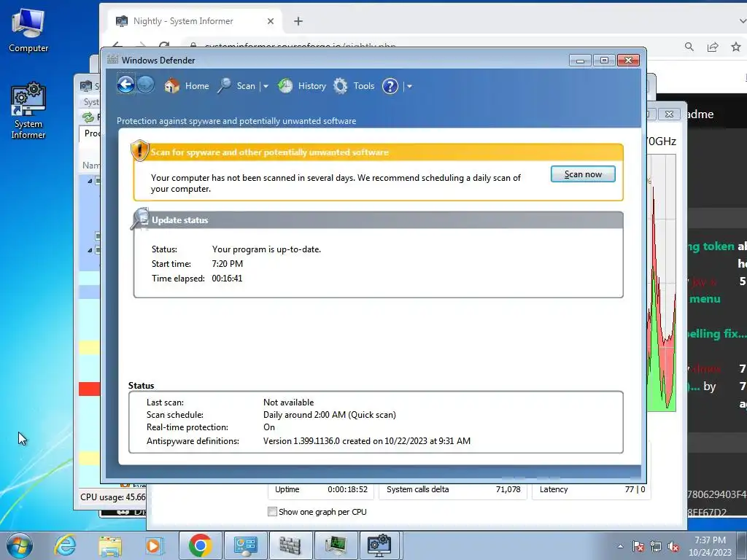Screen dimensions: 747x560
Task: Click the warning shield icon in the scan banner
Action: (x=139, y=150)
